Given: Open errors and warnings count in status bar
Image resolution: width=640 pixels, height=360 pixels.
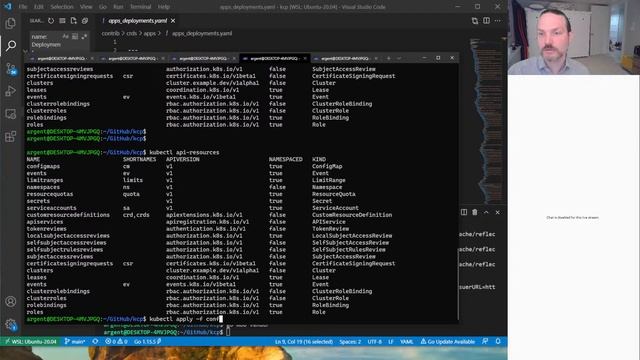Looking at the screenshot, I should click(116, 342).
